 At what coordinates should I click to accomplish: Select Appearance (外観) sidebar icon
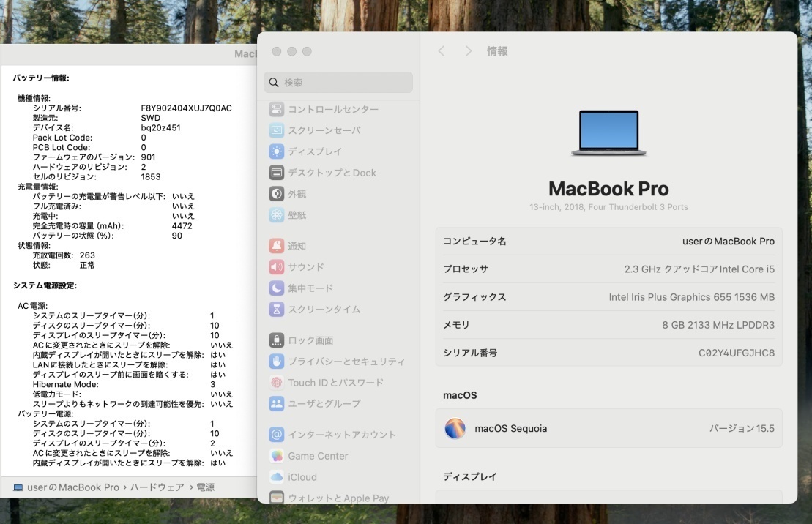(x=277, y=194)
